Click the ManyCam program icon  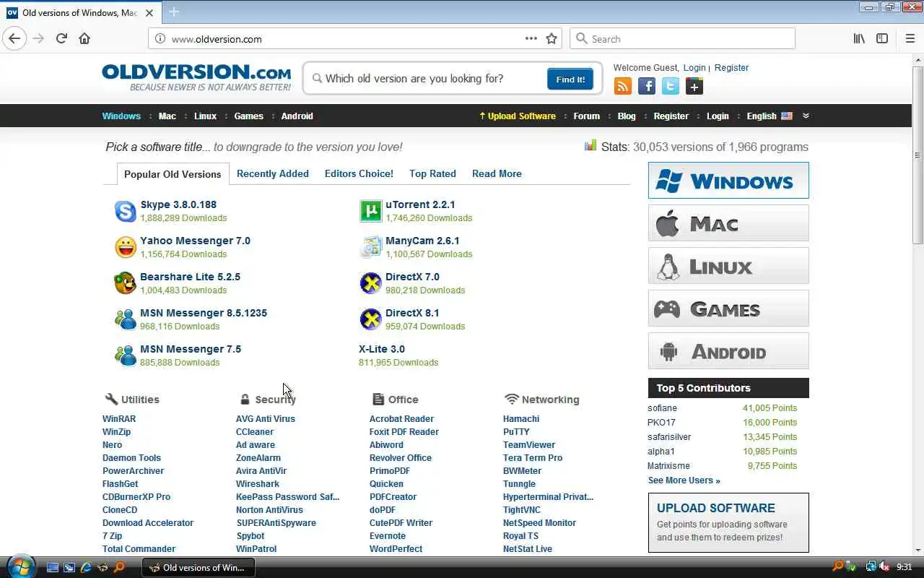click(x=370, y=247)
